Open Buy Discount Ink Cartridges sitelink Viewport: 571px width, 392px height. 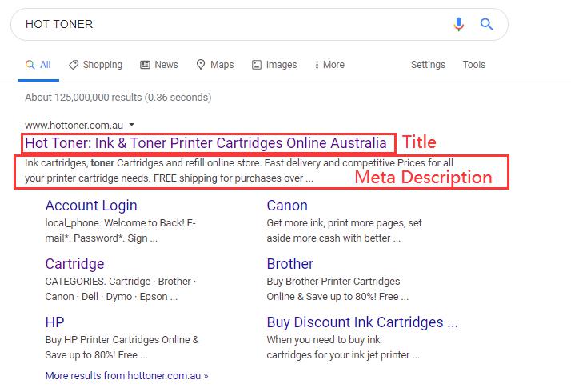362,322
